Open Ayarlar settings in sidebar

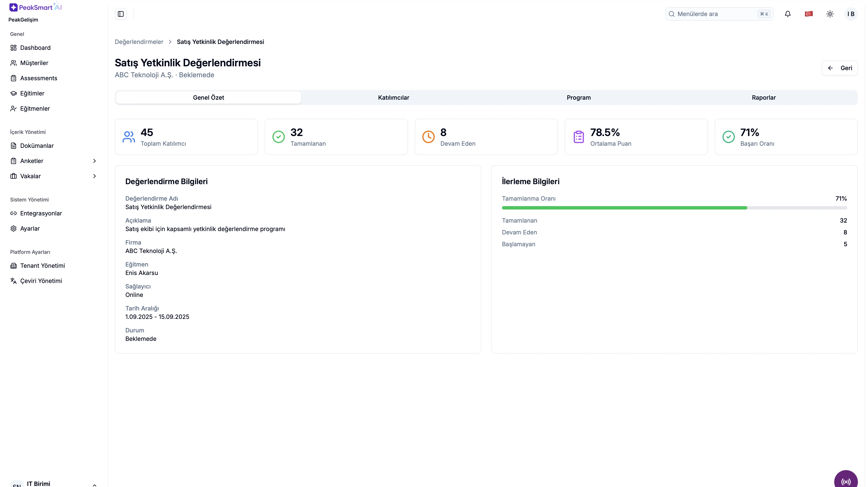30,229
